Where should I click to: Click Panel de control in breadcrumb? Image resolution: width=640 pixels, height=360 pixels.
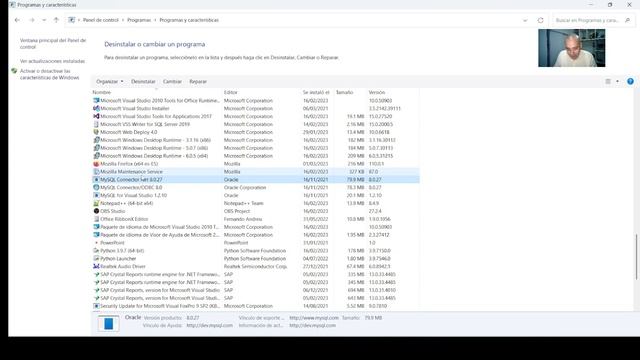tap(101, 20)
